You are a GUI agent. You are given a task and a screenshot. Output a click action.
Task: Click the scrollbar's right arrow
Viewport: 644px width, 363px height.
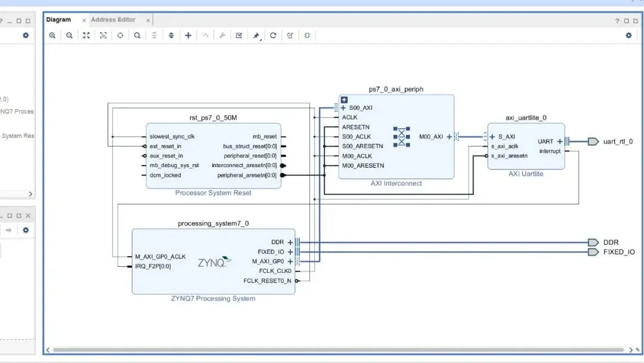pyautogui.click(x=631, y=350)
